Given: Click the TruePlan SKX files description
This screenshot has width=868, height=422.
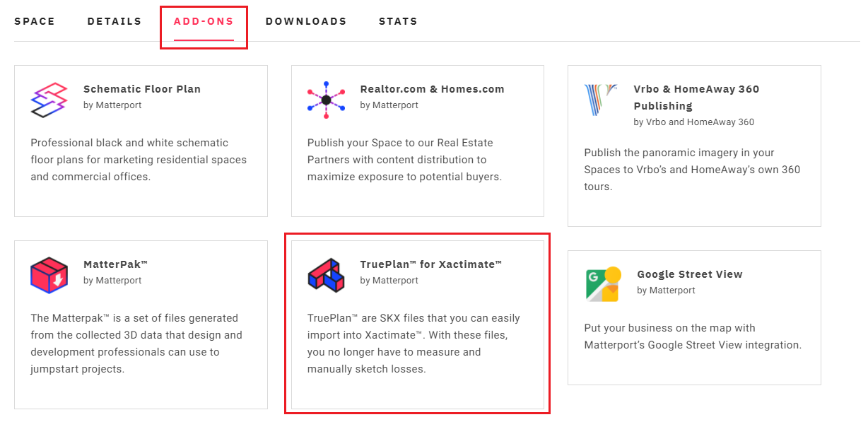Looking at the screenshot, I should pos(414,344).
